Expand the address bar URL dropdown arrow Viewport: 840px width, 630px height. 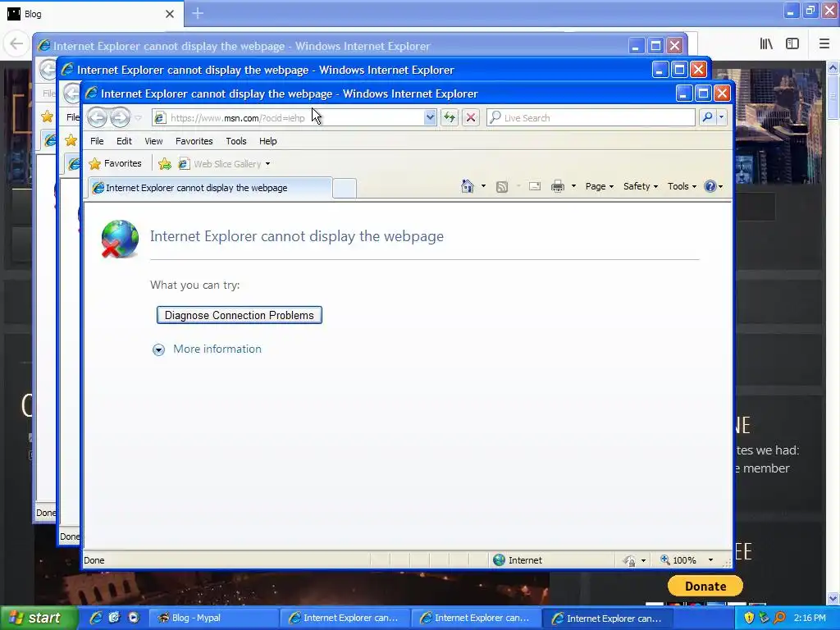point(430,117)
